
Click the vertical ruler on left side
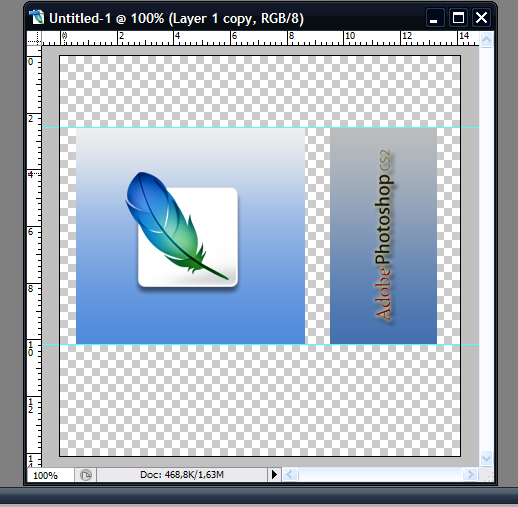tap(34, 256)
